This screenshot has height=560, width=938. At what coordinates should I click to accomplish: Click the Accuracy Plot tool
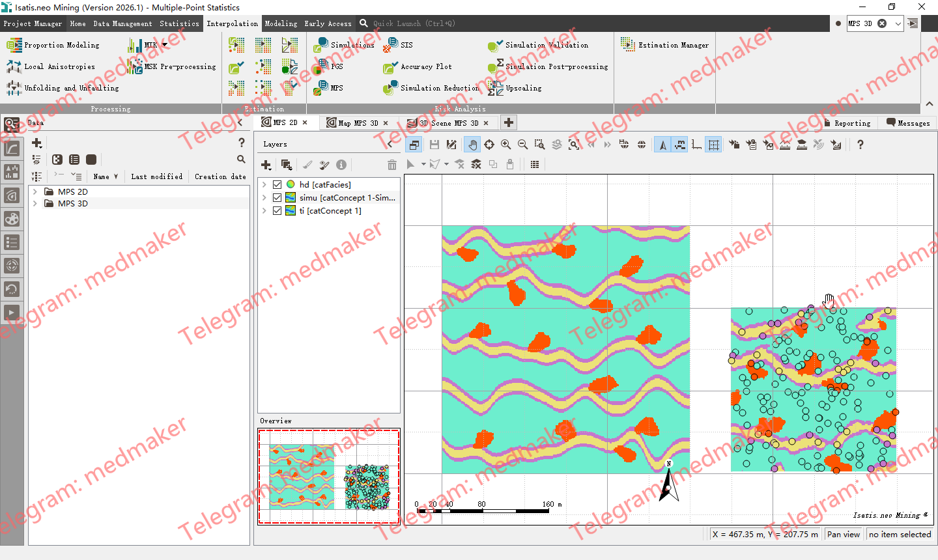[x=418, y=66]
